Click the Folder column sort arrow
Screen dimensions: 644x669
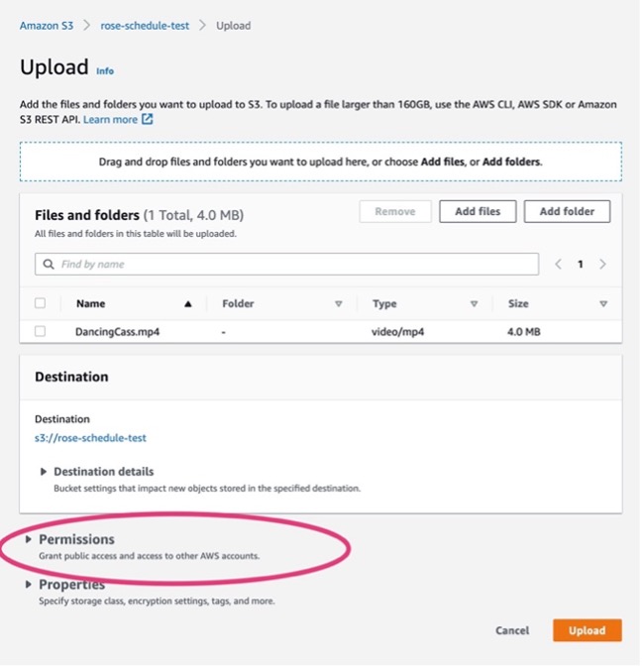pyautogui.click(x=338, y=304)
